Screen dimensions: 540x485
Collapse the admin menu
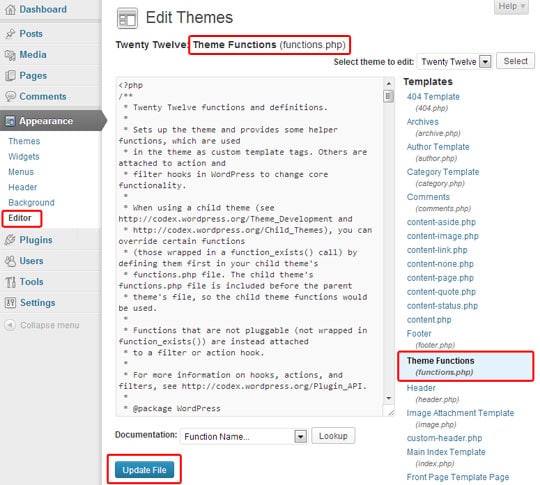pos(42,325)
